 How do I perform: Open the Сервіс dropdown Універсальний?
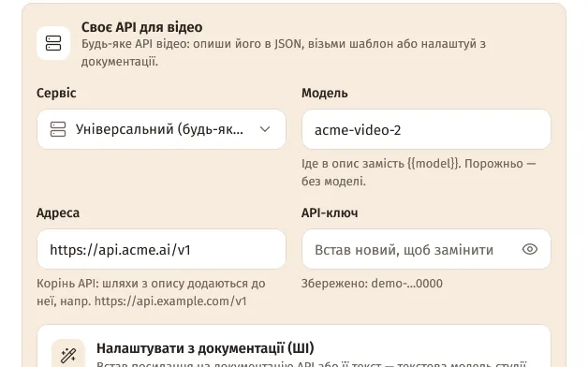(161, 129)
